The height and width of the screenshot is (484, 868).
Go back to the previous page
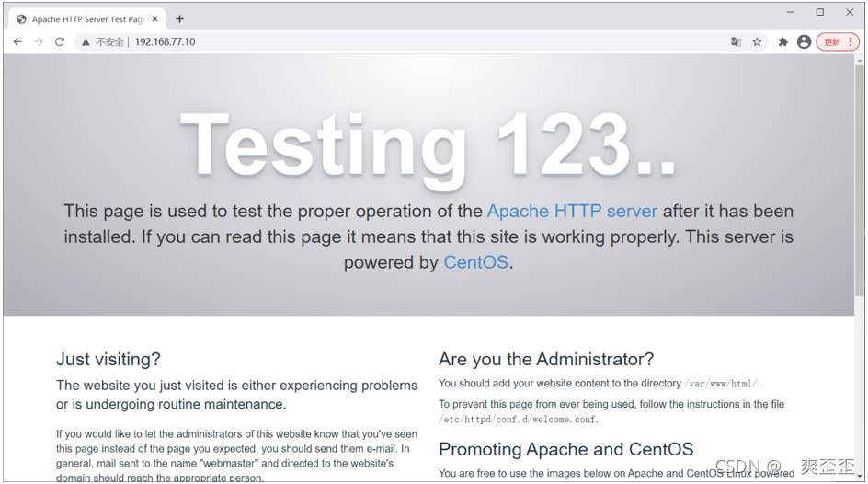tap(17, 41)
